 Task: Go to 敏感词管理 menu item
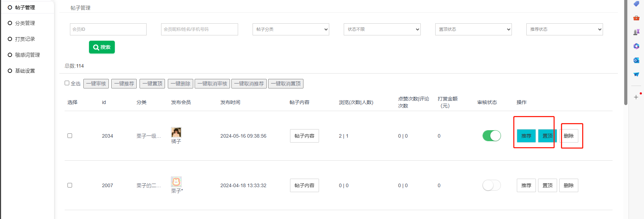coord(27,55)
